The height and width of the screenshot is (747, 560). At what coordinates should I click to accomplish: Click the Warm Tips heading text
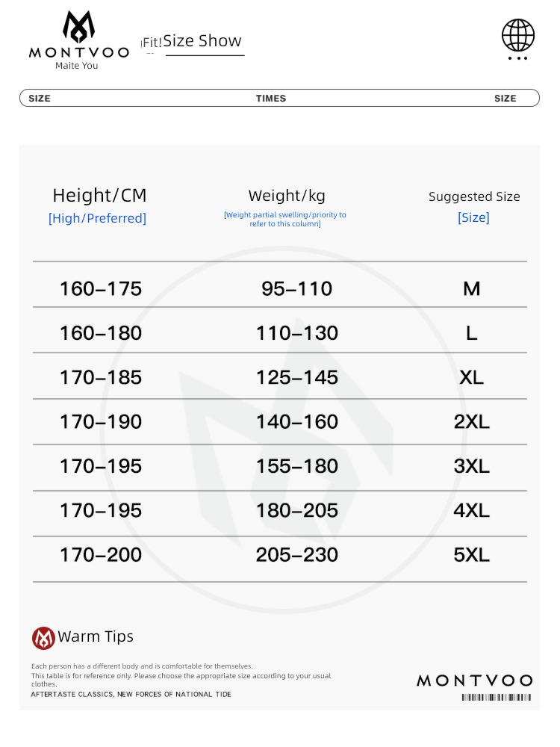coord(96,636)
